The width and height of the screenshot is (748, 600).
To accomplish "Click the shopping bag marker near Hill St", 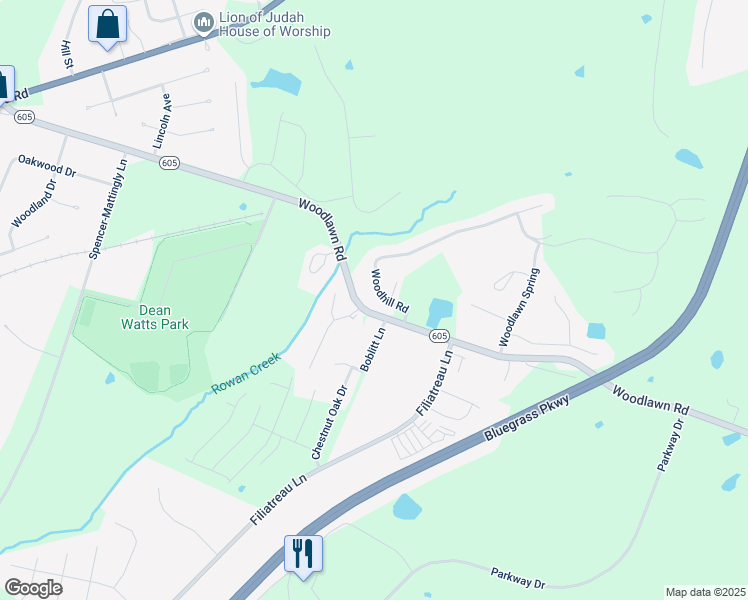I will (107, 25).
